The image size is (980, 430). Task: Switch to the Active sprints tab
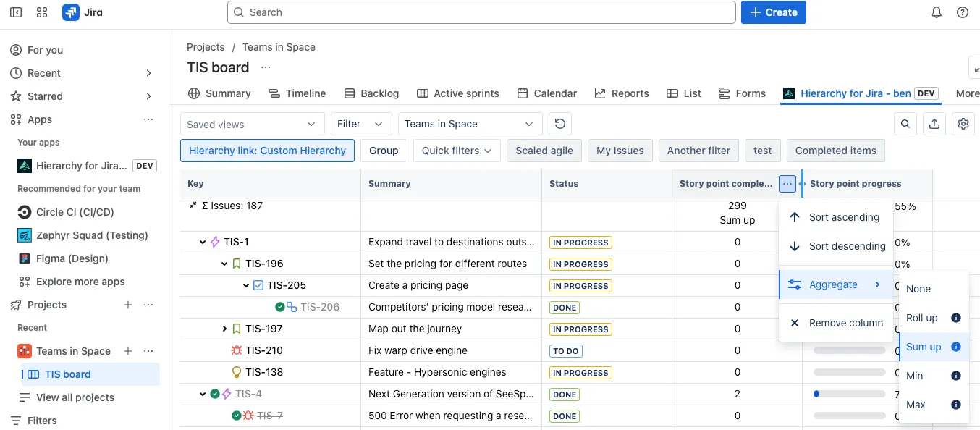point(458,93)
